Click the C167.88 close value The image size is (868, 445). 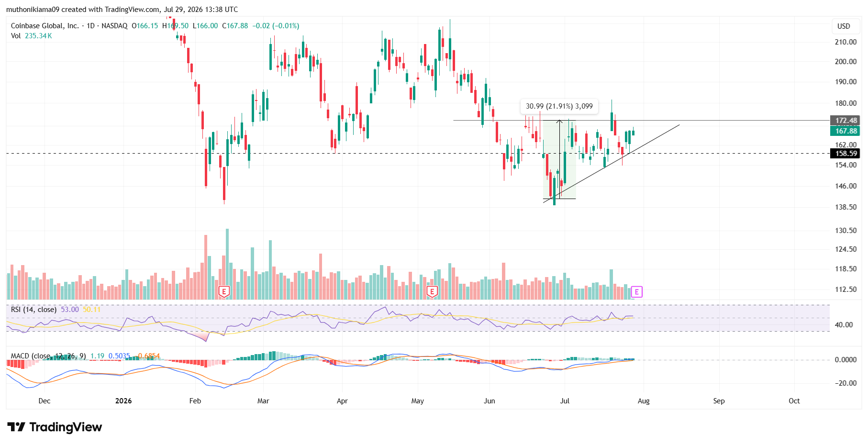point(235,26)
